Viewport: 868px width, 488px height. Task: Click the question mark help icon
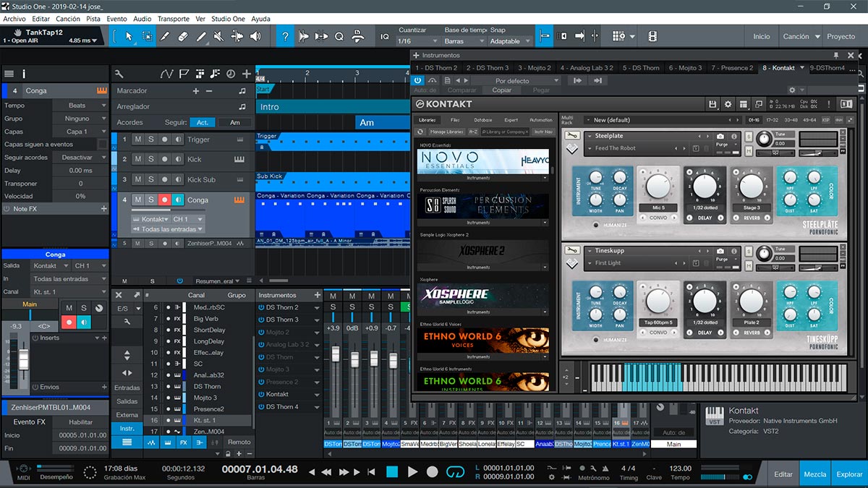[x=285, y=35]
